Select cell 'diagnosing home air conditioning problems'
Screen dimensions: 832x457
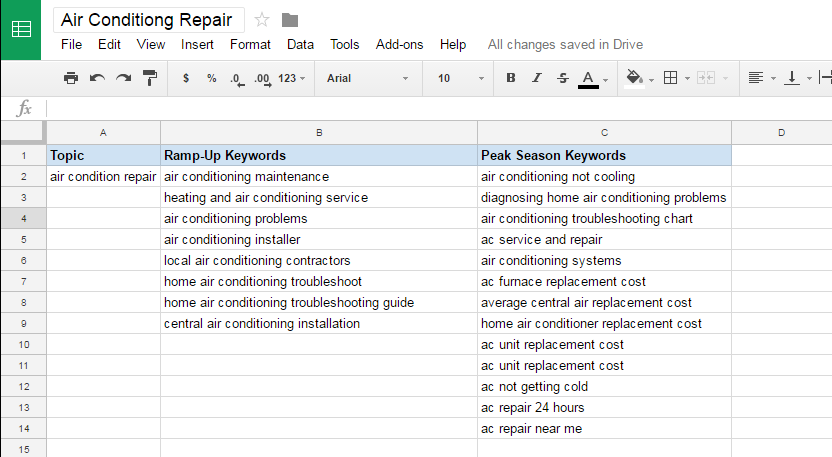coord(604,197)
